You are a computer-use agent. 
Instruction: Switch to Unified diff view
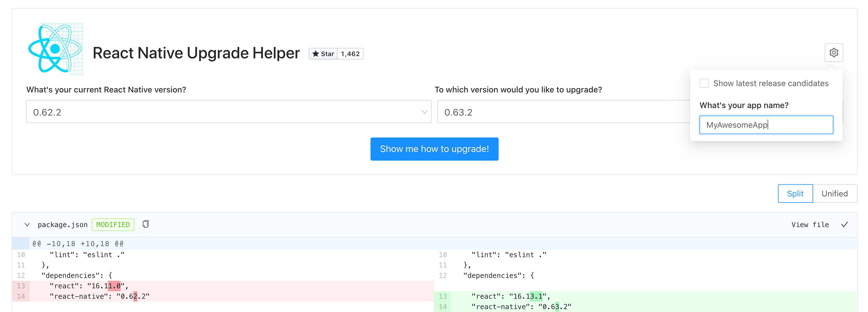click(835, 193)
